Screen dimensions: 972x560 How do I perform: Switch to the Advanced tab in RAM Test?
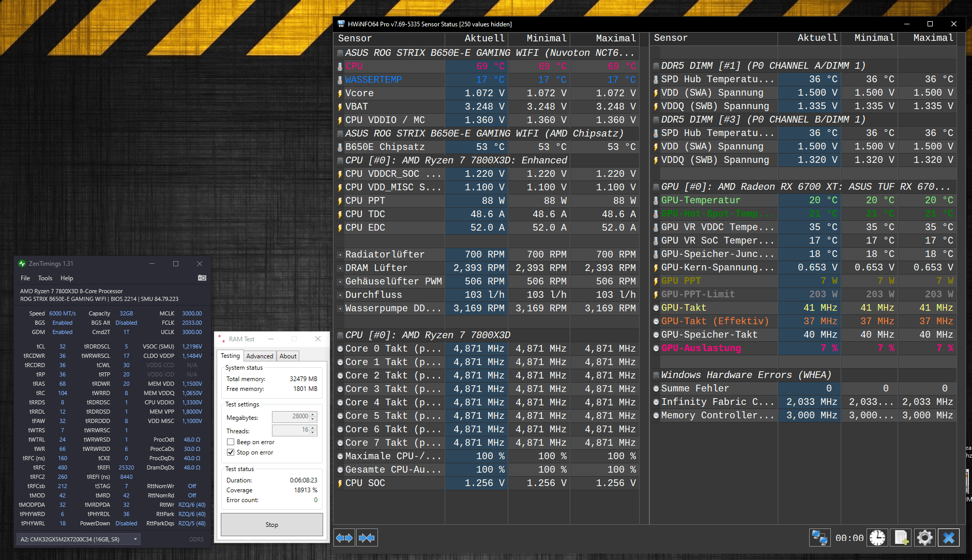pyautogui.click(x=260, y=356)
